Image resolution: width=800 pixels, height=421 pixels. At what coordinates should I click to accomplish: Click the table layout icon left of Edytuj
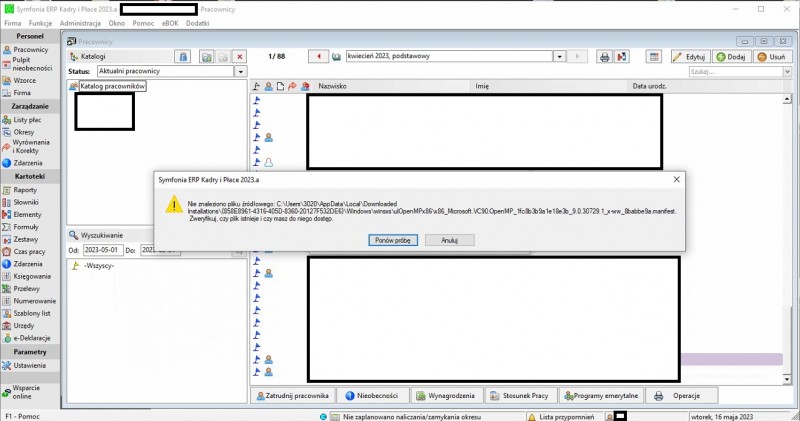pyautogui.click(x=654, y=57)
